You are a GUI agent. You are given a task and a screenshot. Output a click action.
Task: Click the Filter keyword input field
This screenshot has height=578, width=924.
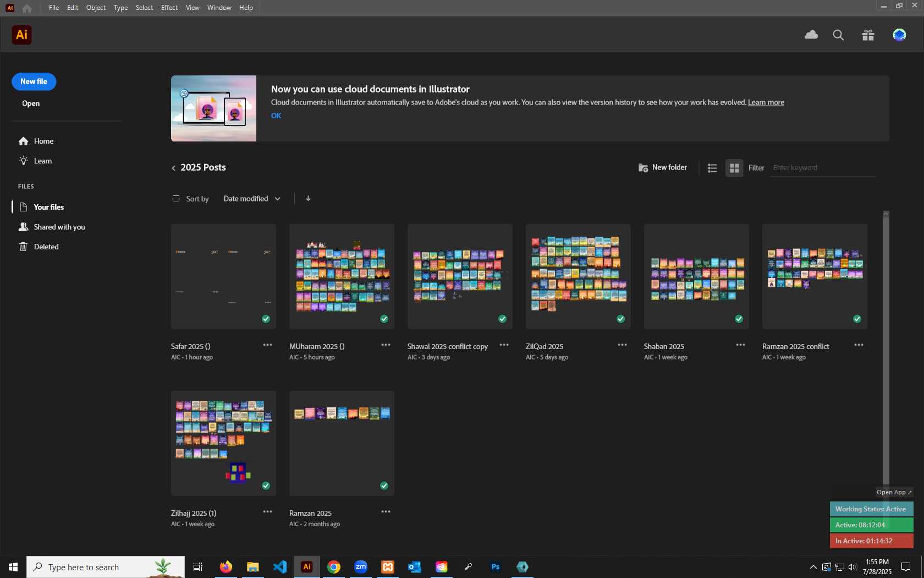click(x=823, y=168)
